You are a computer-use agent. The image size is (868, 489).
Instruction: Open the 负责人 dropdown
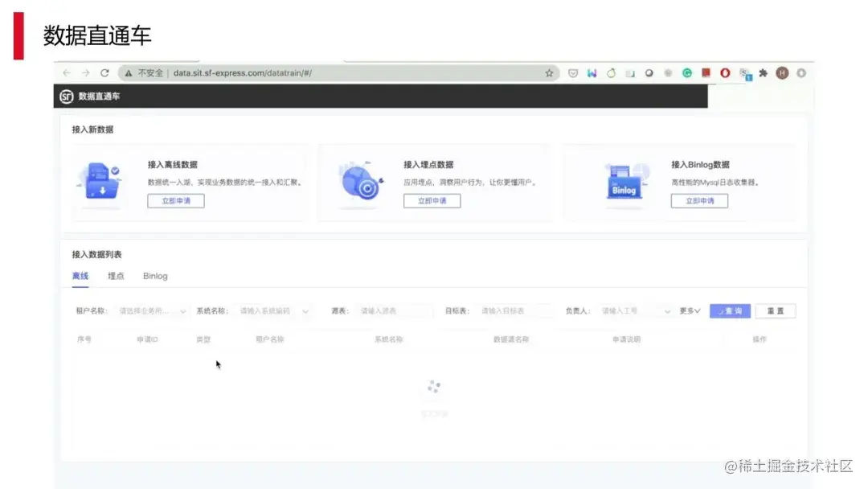636,311
